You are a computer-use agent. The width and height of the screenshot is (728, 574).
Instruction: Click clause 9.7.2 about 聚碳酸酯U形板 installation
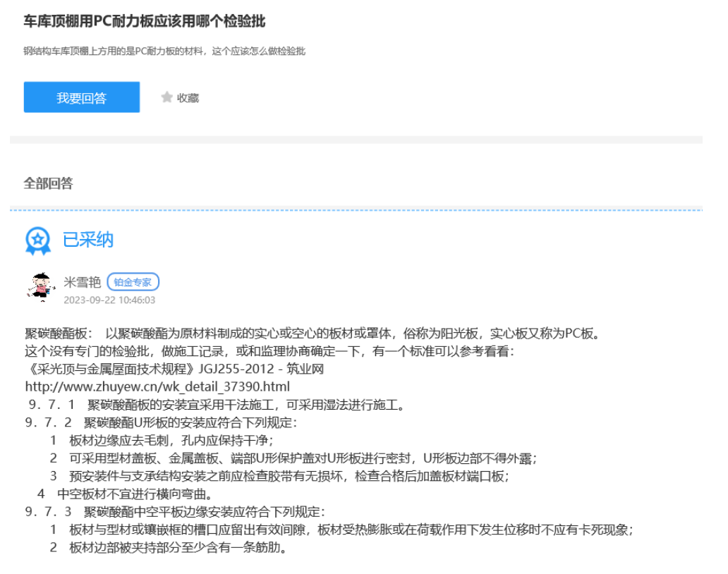pyautogui.click(x=161, y=423)
